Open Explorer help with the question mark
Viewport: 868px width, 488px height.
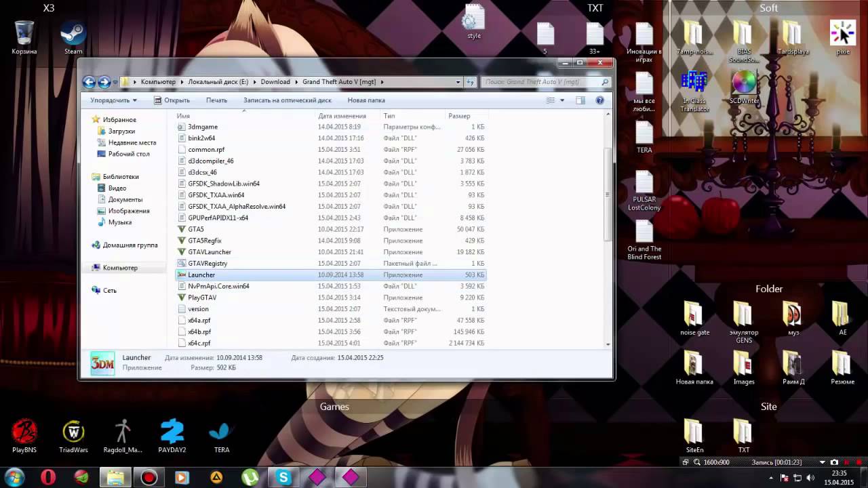[x=599, y=100]
